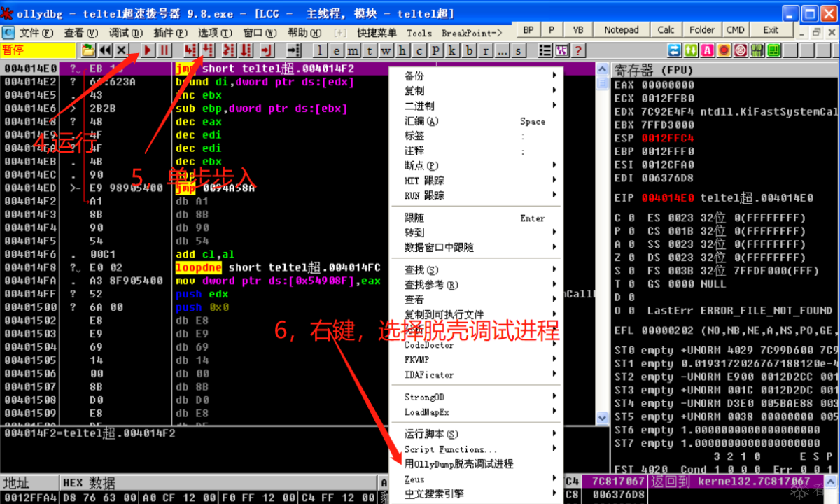Select 用OllyDump脱壳调试进程 from context menu
Viewport: 840px width, 504px height.
tap(476, 464)
